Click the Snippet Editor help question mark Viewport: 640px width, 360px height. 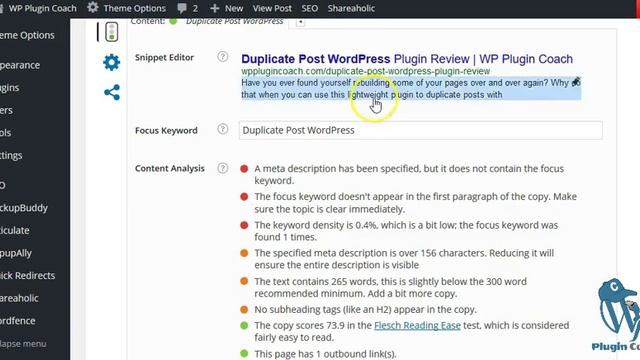222,57
